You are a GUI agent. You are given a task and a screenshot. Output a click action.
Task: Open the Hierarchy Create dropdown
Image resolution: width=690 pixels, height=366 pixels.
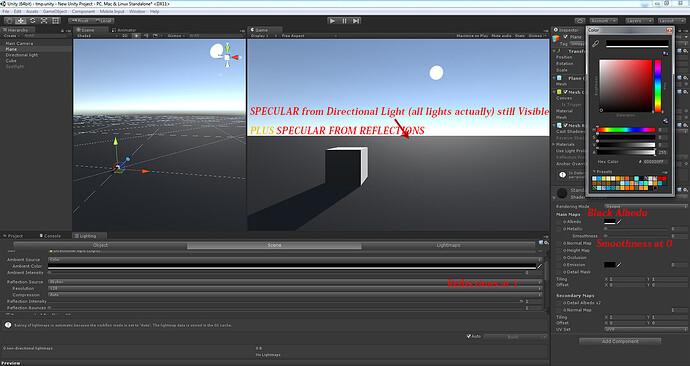pos(11,36)
